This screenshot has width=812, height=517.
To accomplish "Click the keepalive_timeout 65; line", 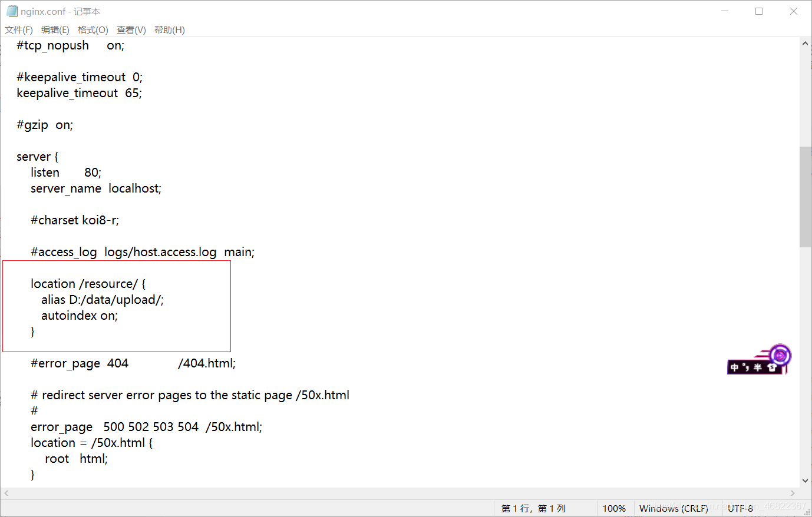I will 80,94.
